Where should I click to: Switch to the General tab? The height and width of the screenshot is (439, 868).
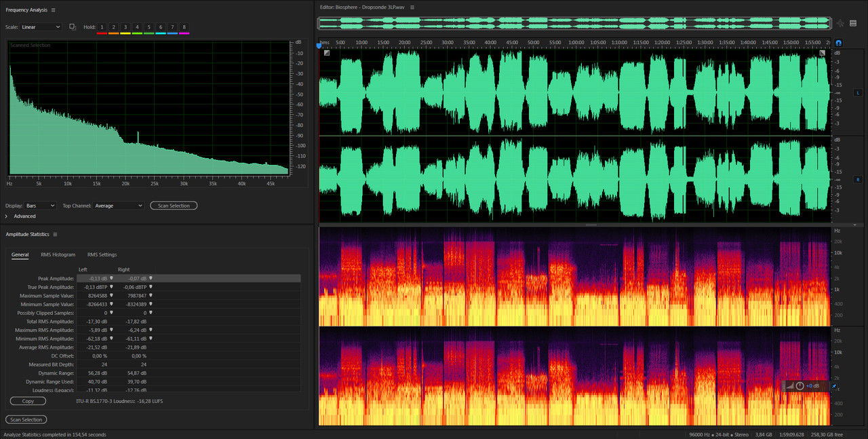click(20, 254)
